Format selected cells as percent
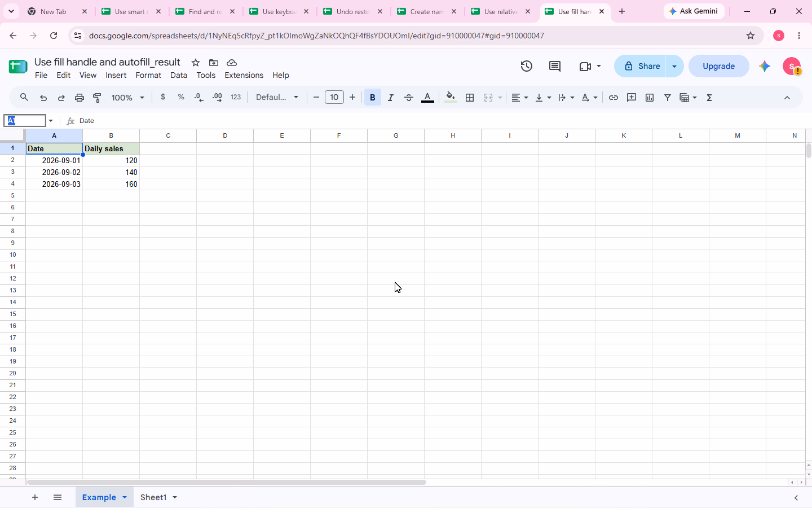 click(181, 98)
